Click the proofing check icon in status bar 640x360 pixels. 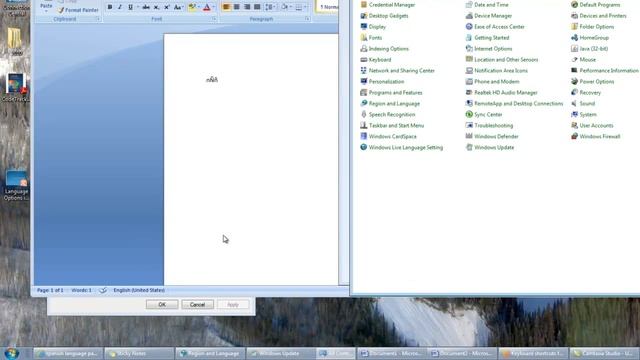tap(103, 290)
